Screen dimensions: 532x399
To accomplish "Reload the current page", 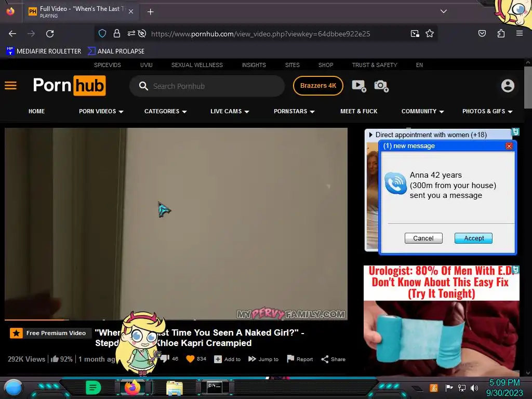I will pos(50,34).
